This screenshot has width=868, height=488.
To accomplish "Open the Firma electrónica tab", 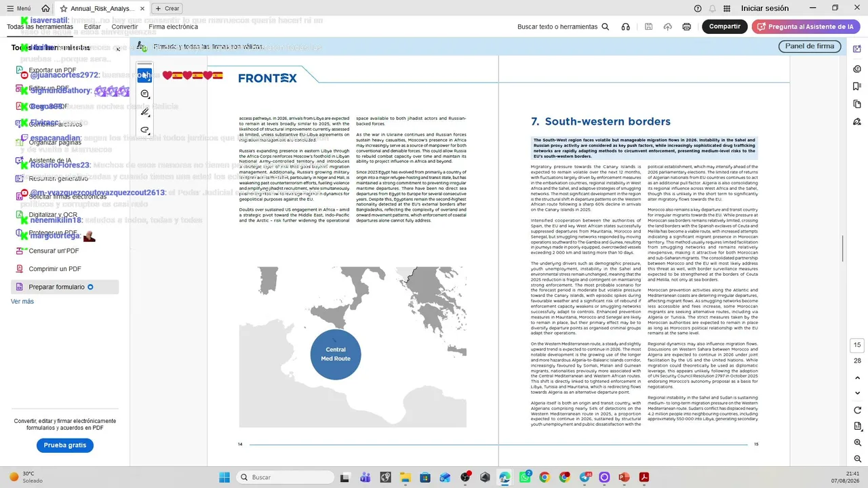I will point(174,26).
